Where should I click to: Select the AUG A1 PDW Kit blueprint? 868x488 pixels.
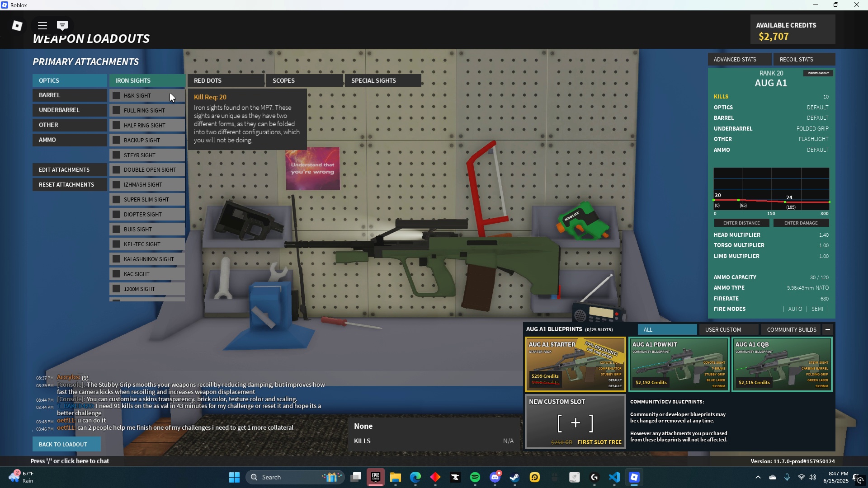679,364
